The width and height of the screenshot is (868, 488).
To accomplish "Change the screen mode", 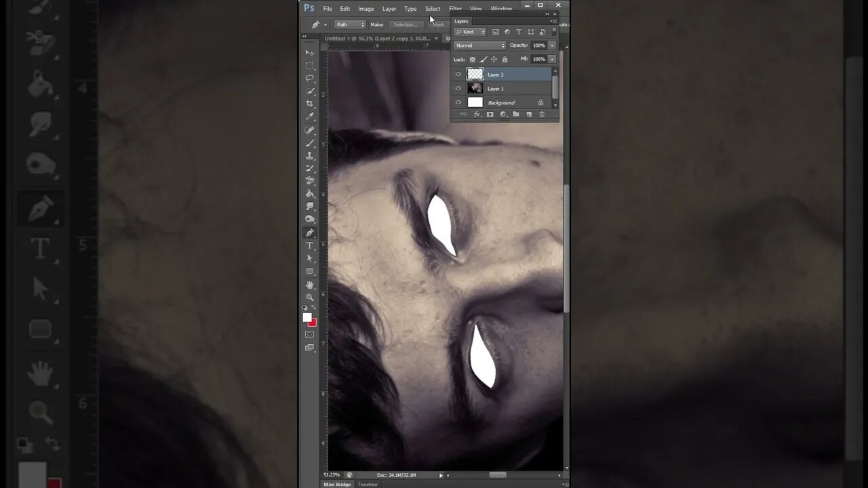I will click(x=310, y=348).
